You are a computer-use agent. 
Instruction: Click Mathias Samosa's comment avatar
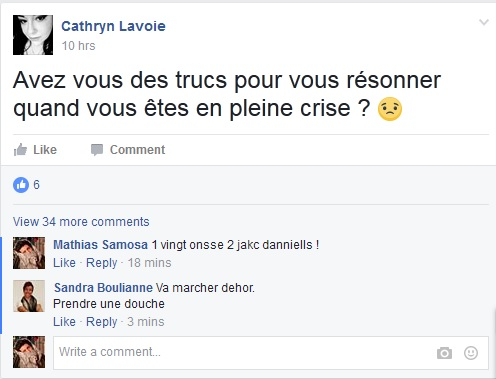pyautogui.click(x=29, y=253)
